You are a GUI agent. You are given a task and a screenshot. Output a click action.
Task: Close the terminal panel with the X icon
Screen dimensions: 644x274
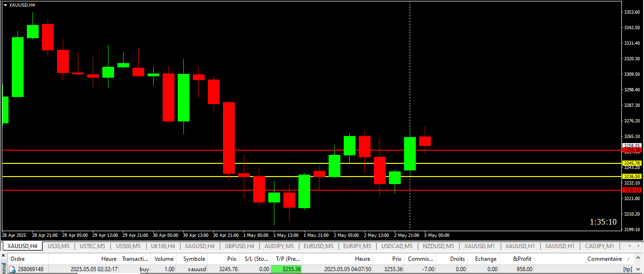click(3, 256)
